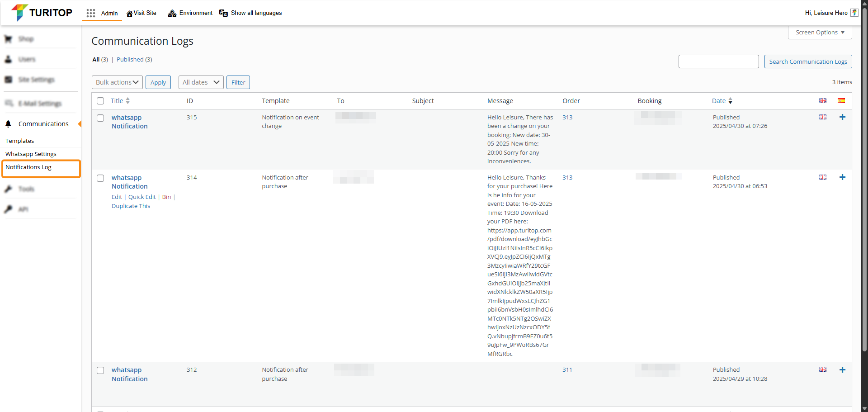Click the UK flag icon in row 314
Screen dimensions: 868x412
click(x=822, y=177)
